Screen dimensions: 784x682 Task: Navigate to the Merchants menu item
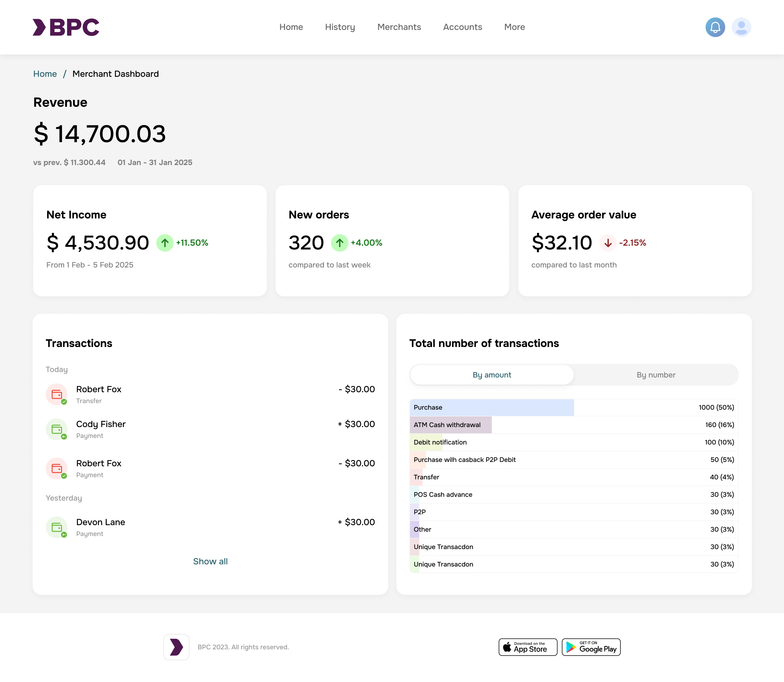pos(399,27)
